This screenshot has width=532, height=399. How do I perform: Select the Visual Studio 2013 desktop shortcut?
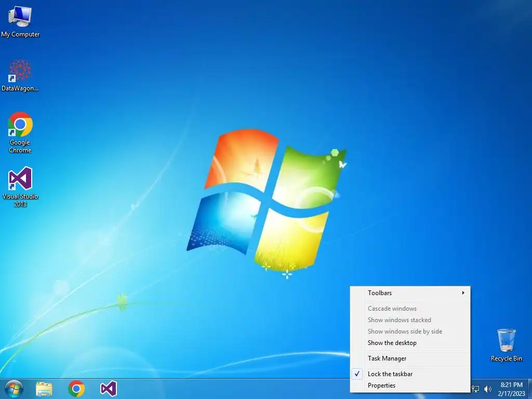pos(20,187)
